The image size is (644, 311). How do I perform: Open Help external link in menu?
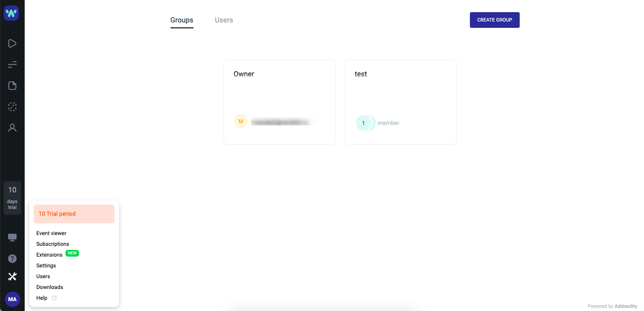pyautogui.click(x=47, y=298)
